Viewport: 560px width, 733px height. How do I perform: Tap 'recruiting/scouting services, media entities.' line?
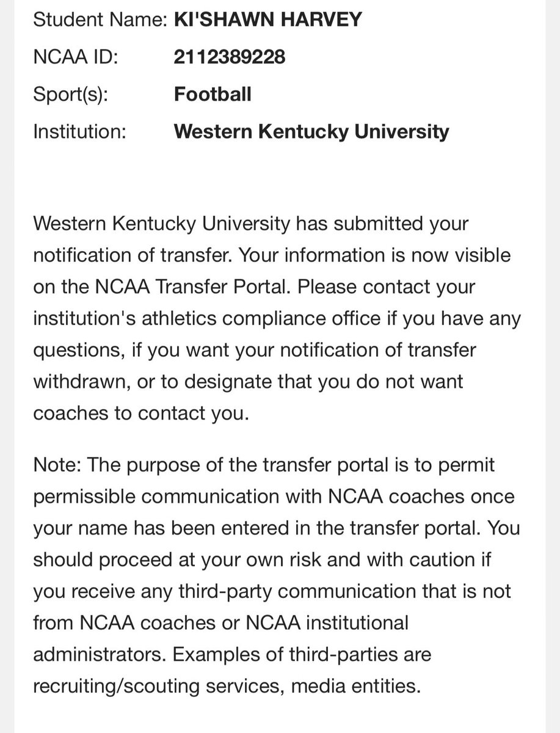(227, 687)
